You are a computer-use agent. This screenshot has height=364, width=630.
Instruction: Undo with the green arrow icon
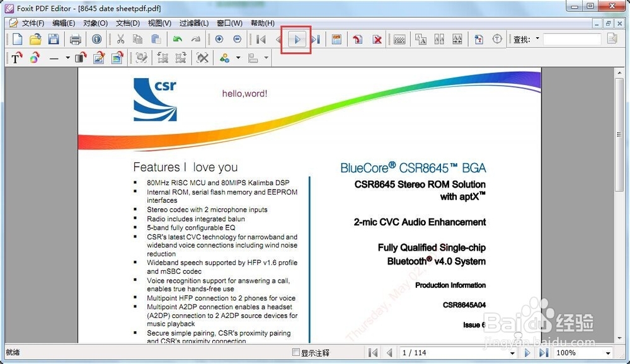(x=177, y=39)
